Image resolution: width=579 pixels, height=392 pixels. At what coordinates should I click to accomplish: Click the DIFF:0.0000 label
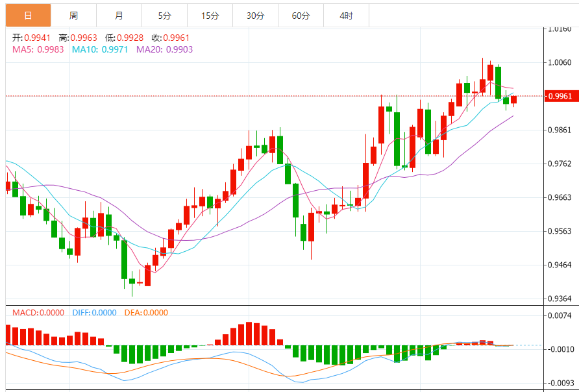[x=95, y=313]
